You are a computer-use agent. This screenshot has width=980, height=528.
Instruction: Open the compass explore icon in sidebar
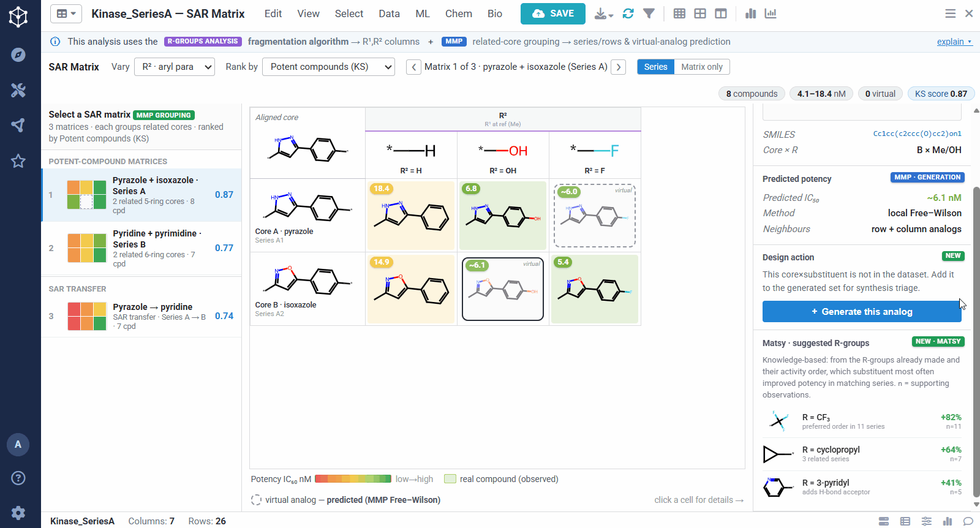(18, 55)
